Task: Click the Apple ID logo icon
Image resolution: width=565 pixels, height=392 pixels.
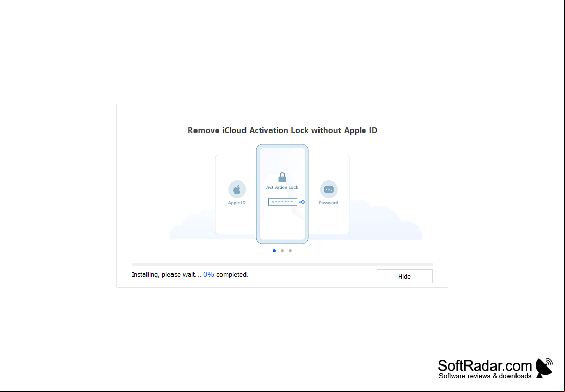Action: [x=237, y=189]
